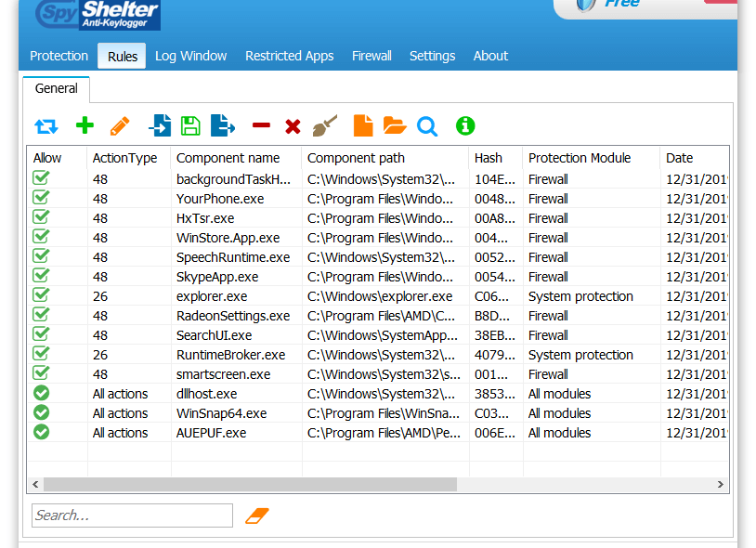This screenshot has width=756, height=548.
Task: Select the smartscreen.exe component name
Action: click(223, 374)
